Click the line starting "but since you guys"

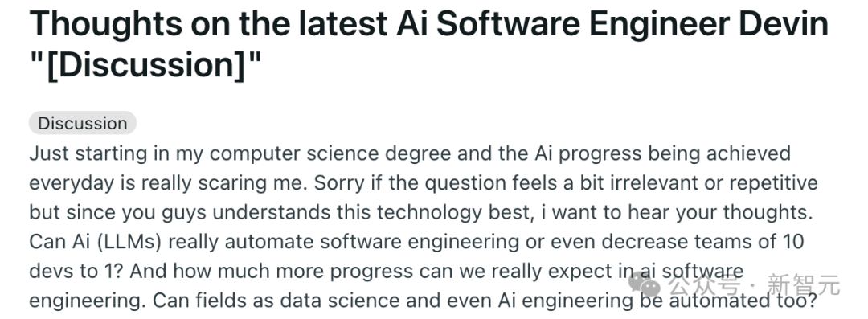click(420, 213)
